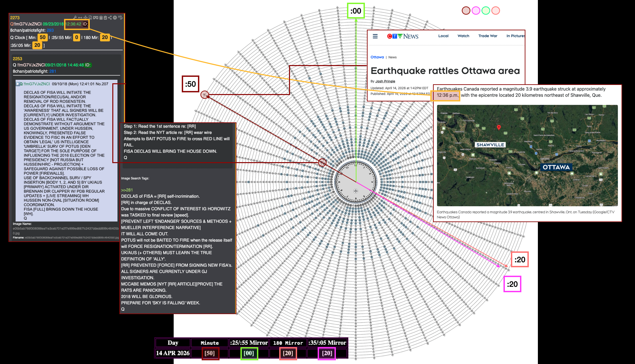This screenshot has width=635, height=364.
Task: Click the clipboard checkmark icon on post 2273
Action: (x=105, y=18)
